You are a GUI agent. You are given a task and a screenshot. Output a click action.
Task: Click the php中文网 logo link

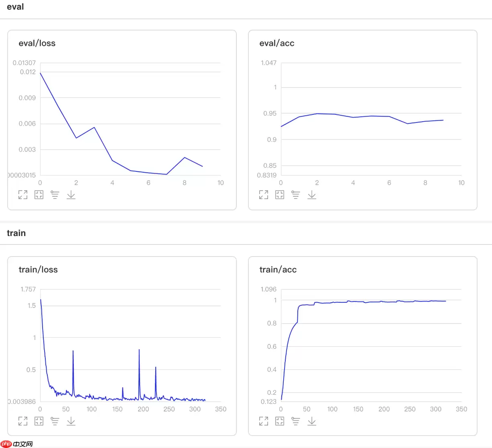[17, 444]
